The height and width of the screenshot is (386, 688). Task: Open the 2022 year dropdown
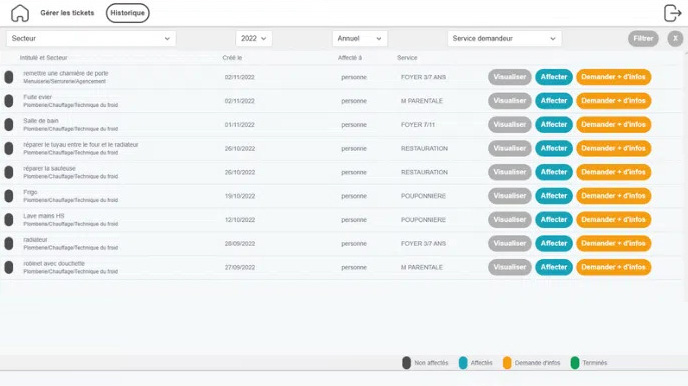point(254,39)
